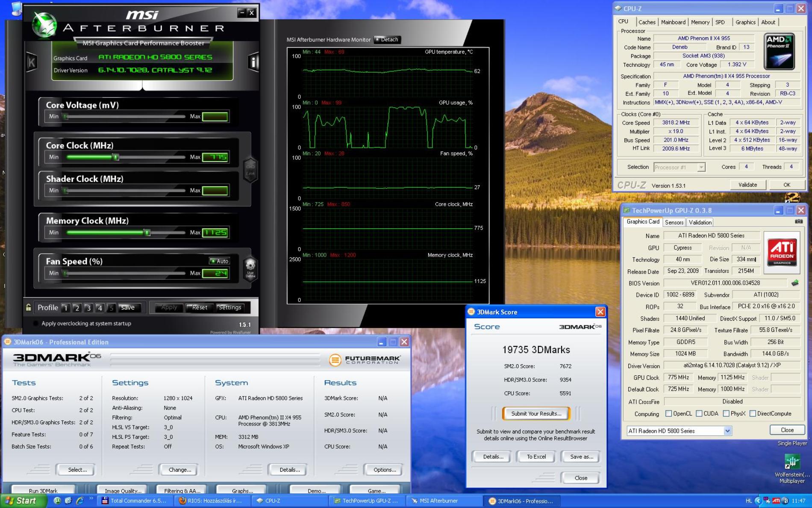Click the HL language indicator in tray
812x508 pixels.
click(x=749, y=501)
